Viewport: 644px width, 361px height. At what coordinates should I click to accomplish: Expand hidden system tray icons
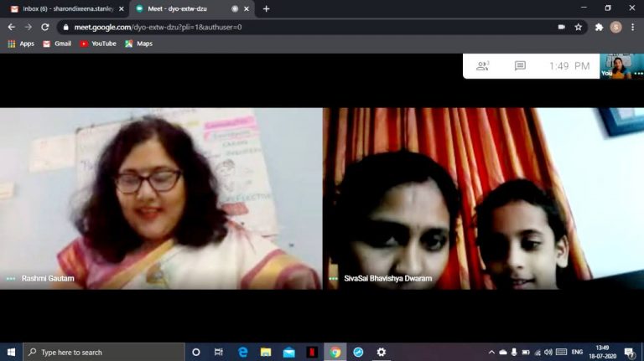click(491, 353)
